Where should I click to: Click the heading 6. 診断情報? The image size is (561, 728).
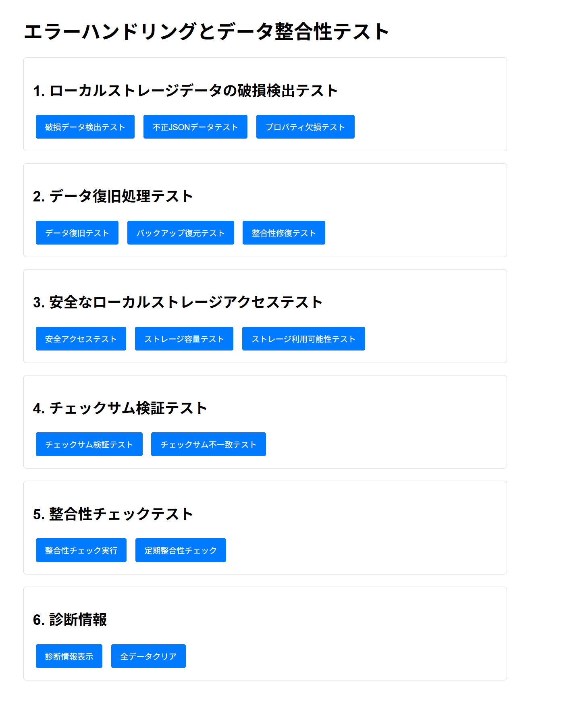click(70, 620)
